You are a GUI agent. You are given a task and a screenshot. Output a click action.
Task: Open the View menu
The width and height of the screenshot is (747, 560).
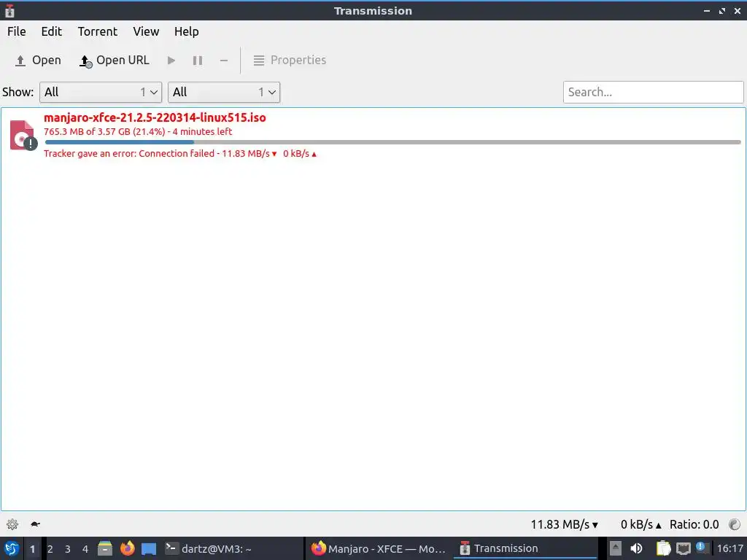146,31
